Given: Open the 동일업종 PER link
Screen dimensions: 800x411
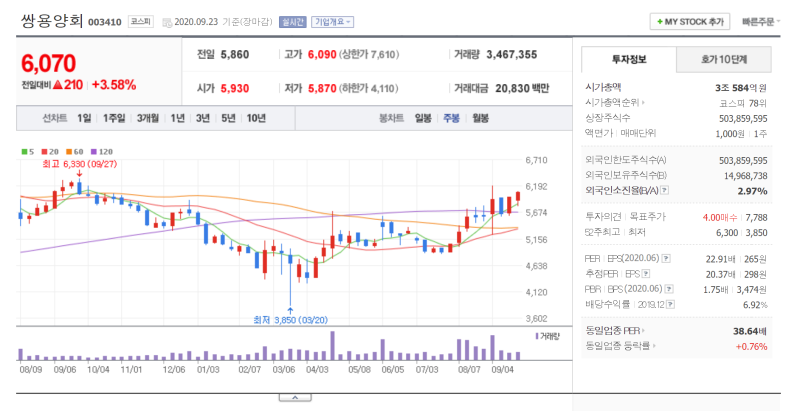Looking at the screenshot, I should [x=615, y=331].
